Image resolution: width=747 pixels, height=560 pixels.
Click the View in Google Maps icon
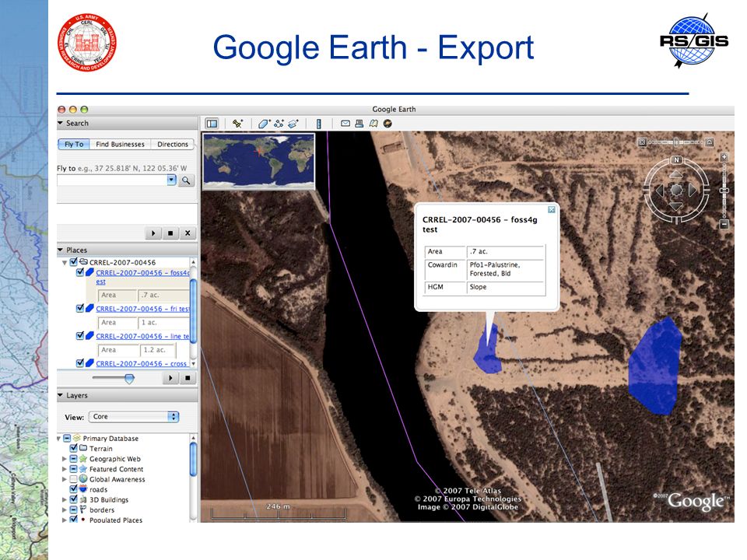coord(374,124)
